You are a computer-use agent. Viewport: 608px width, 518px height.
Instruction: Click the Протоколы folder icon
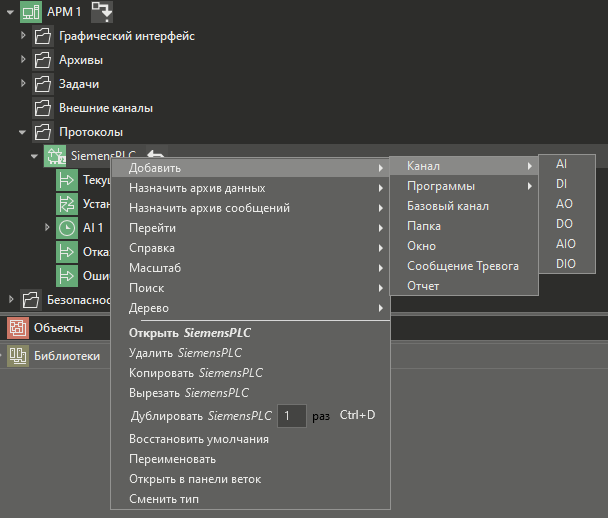(43, 132)
